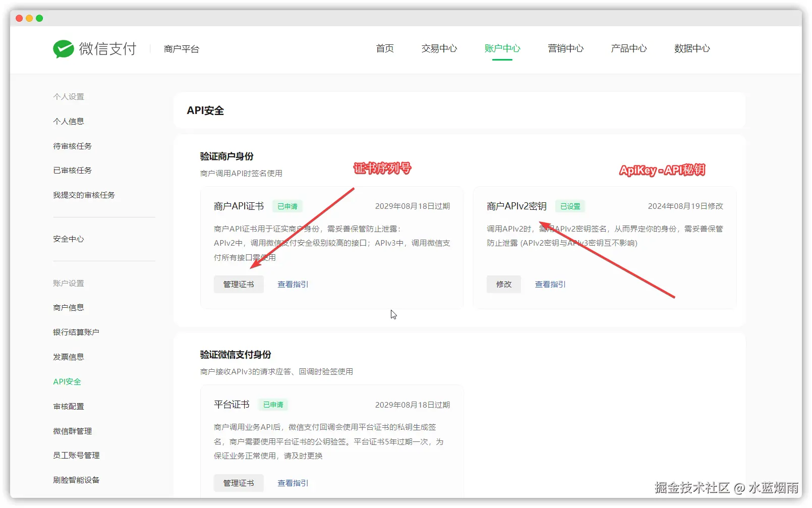The width and height of the screenshot is (812, 508).
Task: Open the 数据中心 navigation tab
Action: click(692, 48)
